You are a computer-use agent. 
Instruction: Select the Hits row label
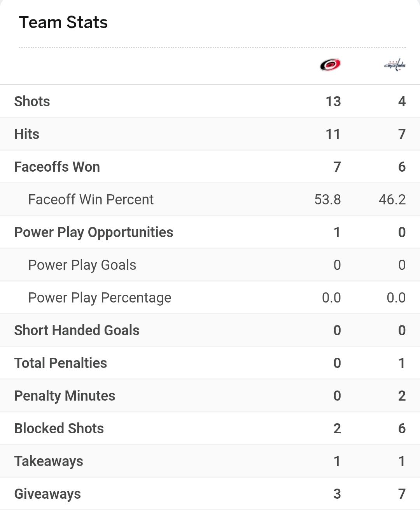coord(27,134)
